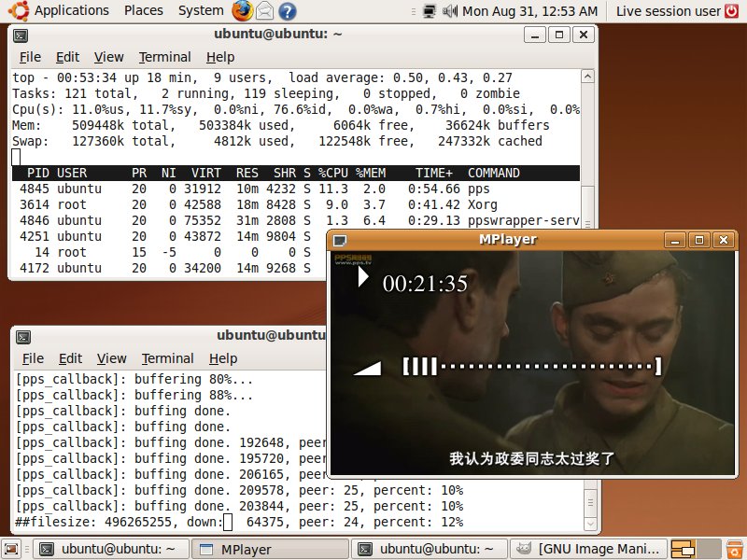Minimize the top terminal window

point(534,35)
